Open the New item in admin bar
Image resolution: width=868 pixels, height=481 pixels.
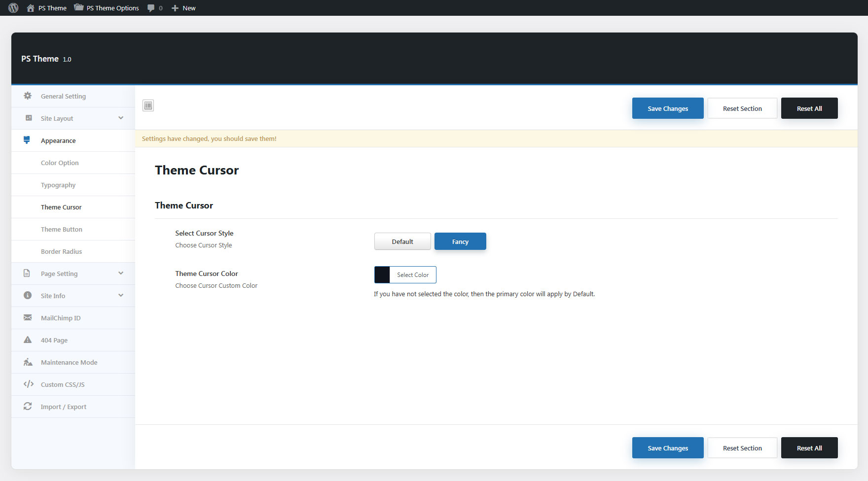(x=183, y=8)
